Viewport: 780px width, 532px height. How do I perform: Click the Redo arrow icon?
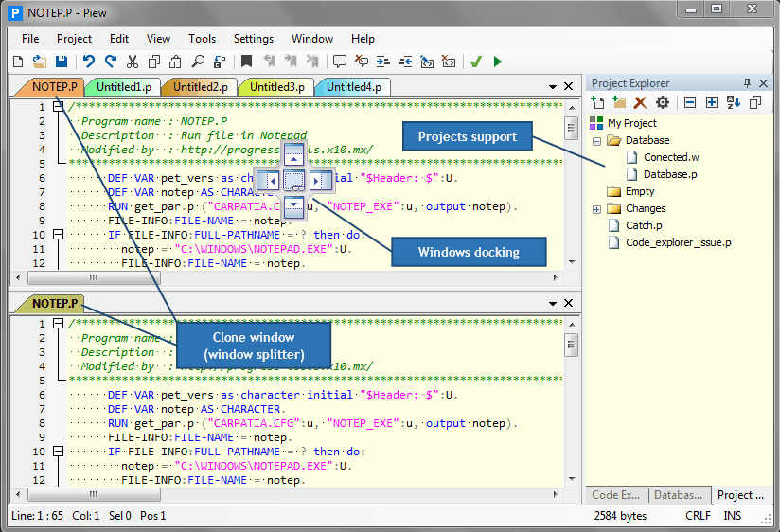point(111,62)
